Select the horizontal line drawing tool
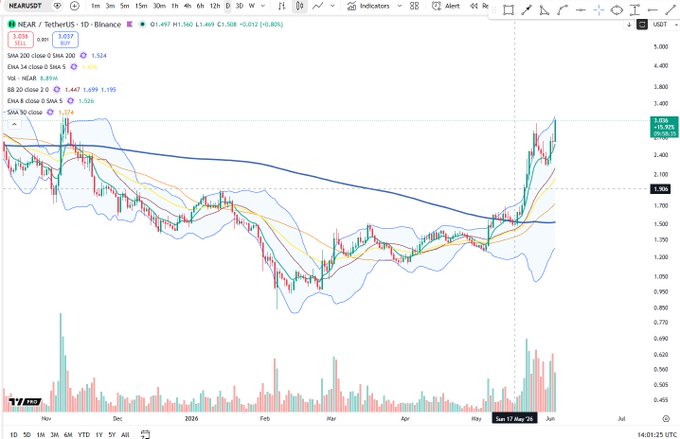Image resolution: width=680 pixels, height=439 pixels. click(x=581, y=10)
